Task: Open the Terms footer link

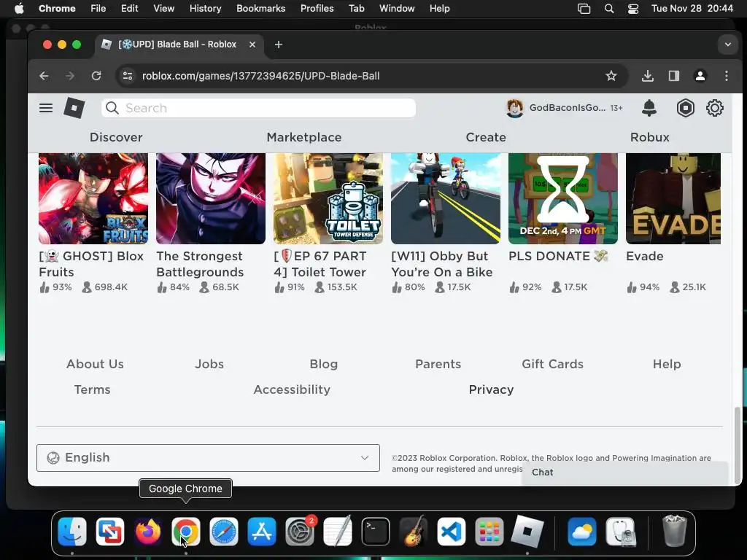Action: (92, 389)
